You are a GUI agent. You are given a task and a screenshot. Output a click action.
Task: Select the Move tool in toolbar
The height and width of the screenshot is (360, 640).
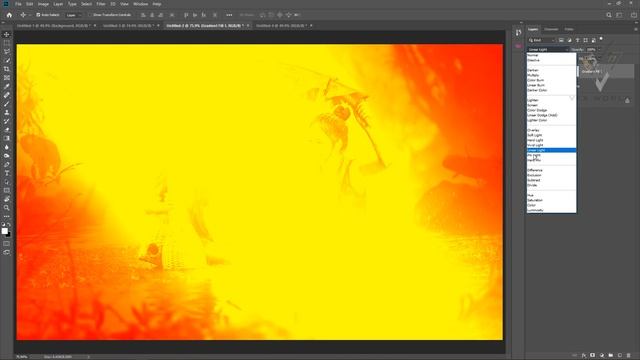coord(7,34)
